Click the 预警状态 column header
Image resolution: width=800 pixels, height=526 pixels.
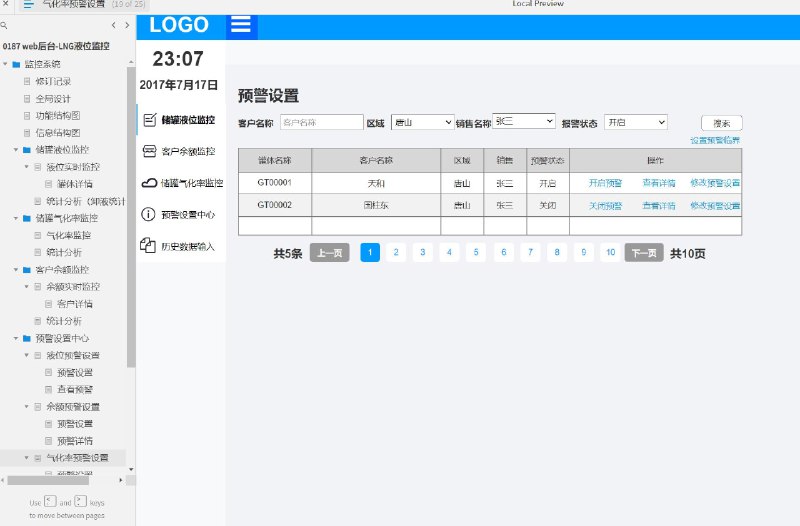(x=547, y=160)
